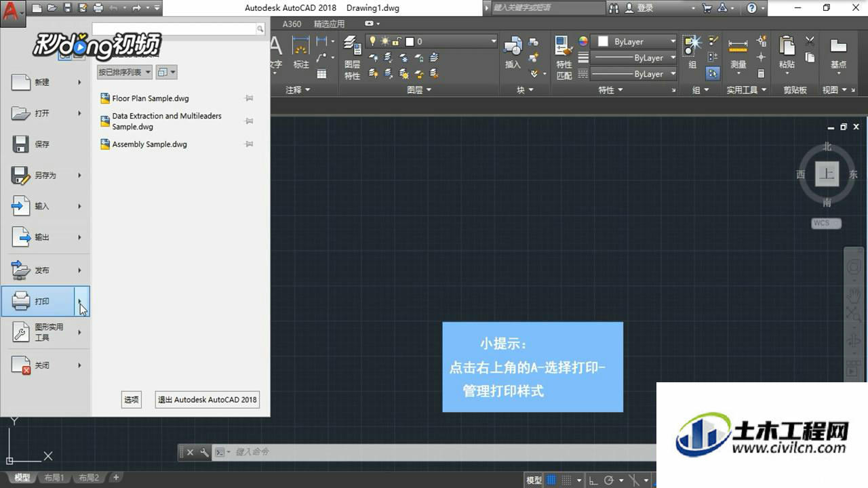The height and width of the screenshot is (488, 868).
Task: Open the customize quick access toolbar dropdown
Action: [x=157, y=8]
